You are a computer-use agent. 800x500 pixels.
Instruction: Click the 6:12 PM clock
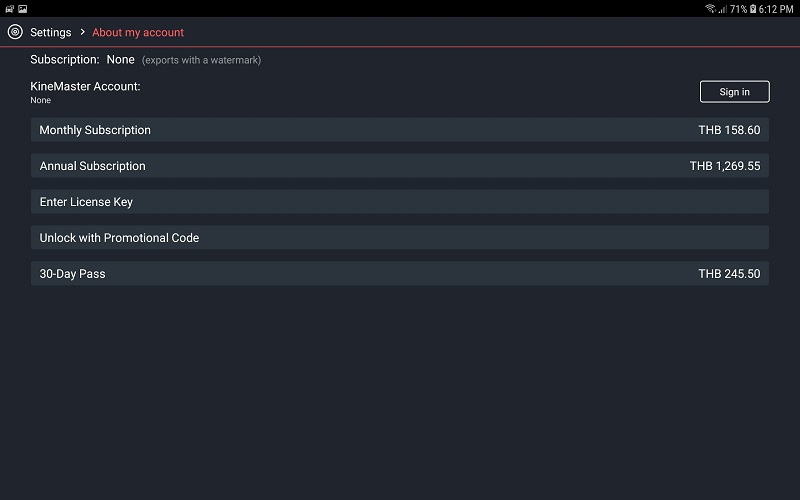pos(777,8)
